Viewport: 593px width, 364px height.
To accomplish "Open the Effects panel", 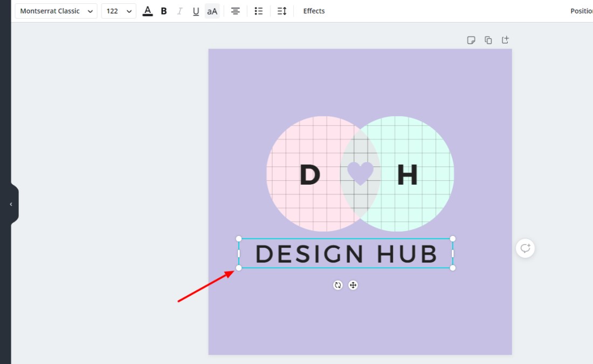I will pyautogui.click(x=314, y=11).
